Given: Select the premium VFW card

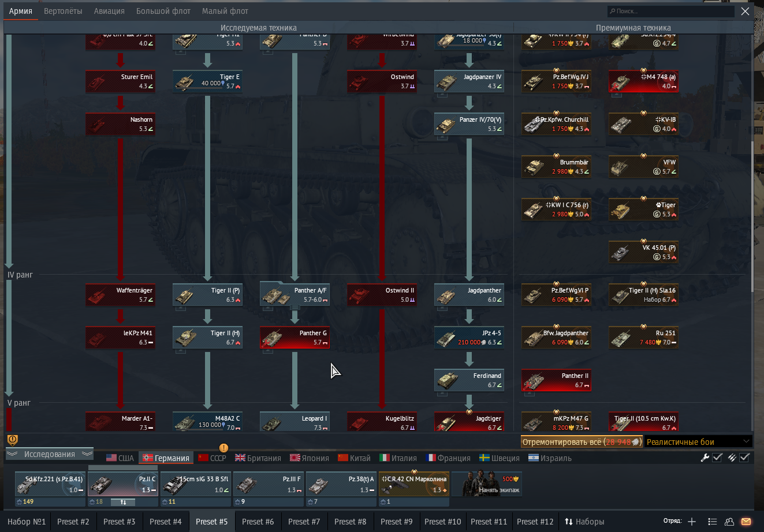Looking at the screenshot, I should 643,167.
